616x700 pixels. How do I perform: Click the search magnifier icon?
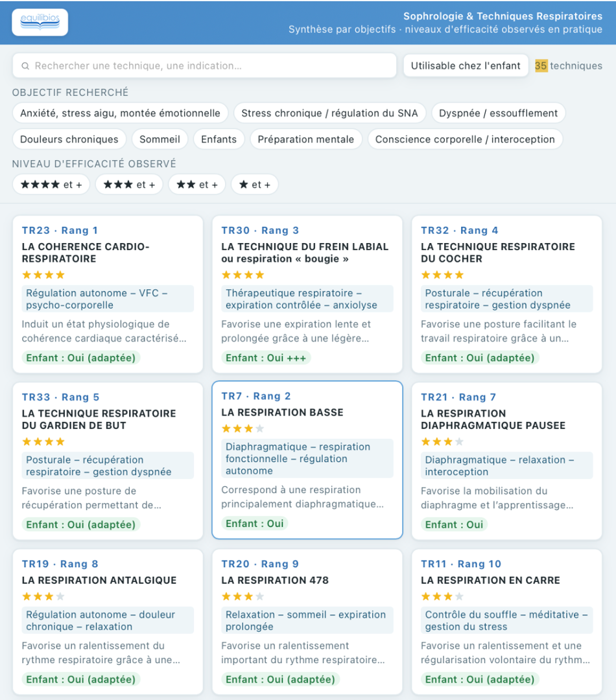coord(25,66)
